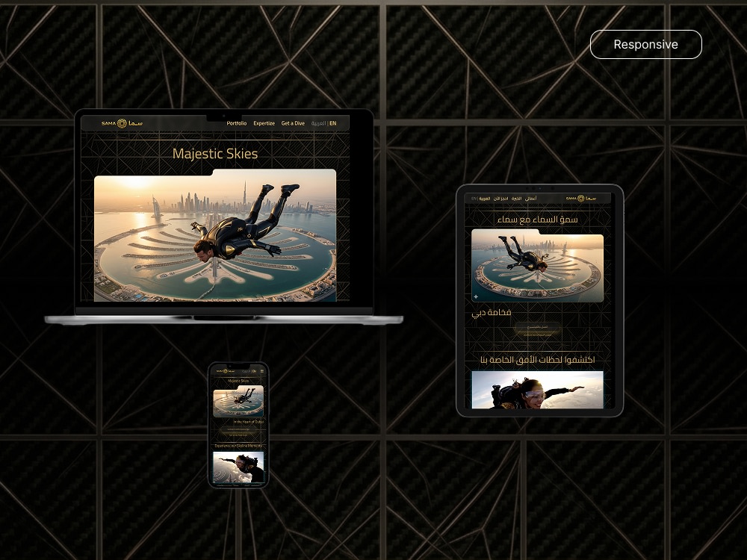Screen dimensions: 747x560
Task: Open Portfolio in the laptop navigation
Action: [x=236, y=123]
